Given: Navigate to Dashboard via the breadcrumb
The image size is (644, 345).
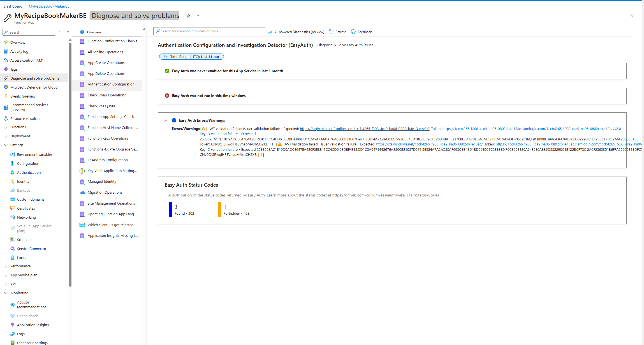Looking at the screenshot, I should point(13,6).
